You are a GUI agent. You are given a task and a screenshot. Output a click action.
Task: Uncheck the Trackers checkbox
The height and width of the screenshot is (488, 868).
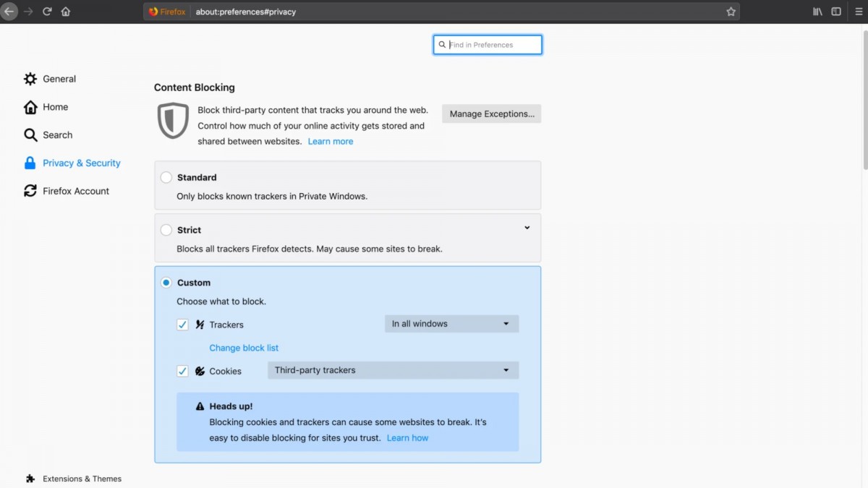182,325
